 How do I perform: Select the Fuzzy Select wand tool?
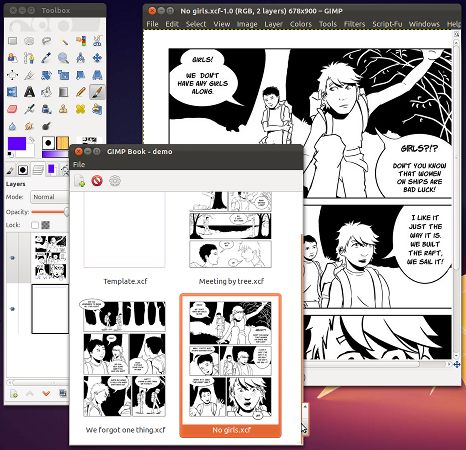point(63,41)
